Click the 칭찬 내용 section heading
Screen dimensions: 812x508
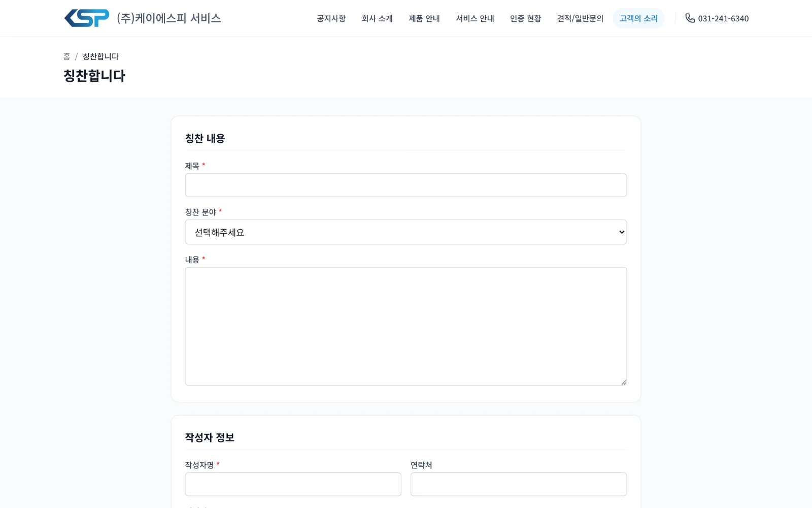(205, 138)
